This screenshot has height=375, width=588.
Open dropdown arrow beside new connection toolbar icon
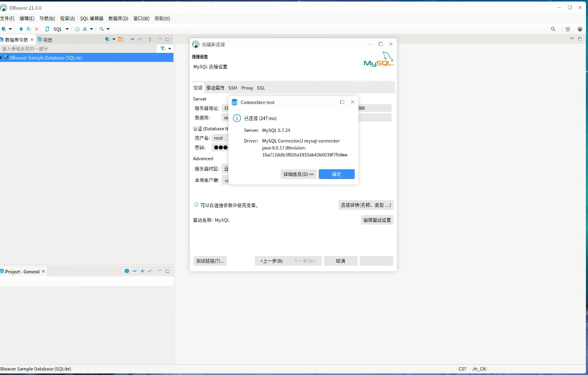[10, 29]
